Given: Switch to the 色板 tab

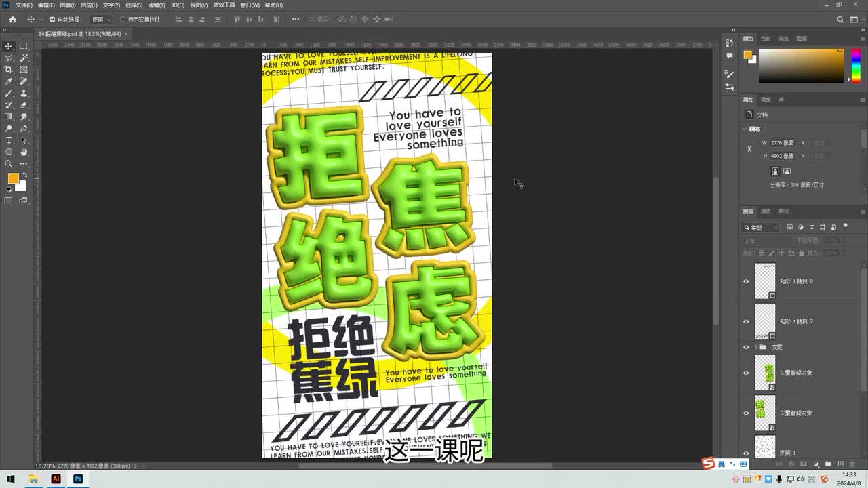Looking at the screenshot, I should tap(766, 39).
